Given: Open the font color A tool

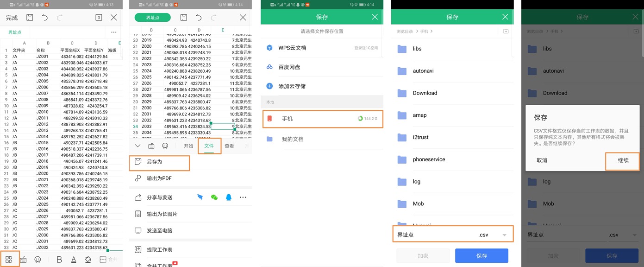Looking at the screenshot, I should tap(74, 260).
